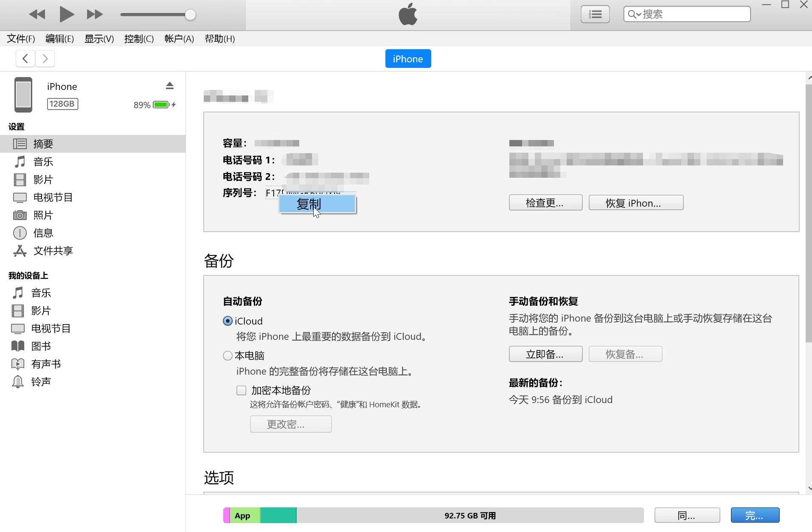Click the 更改密... password button

[x=291, y=424]
